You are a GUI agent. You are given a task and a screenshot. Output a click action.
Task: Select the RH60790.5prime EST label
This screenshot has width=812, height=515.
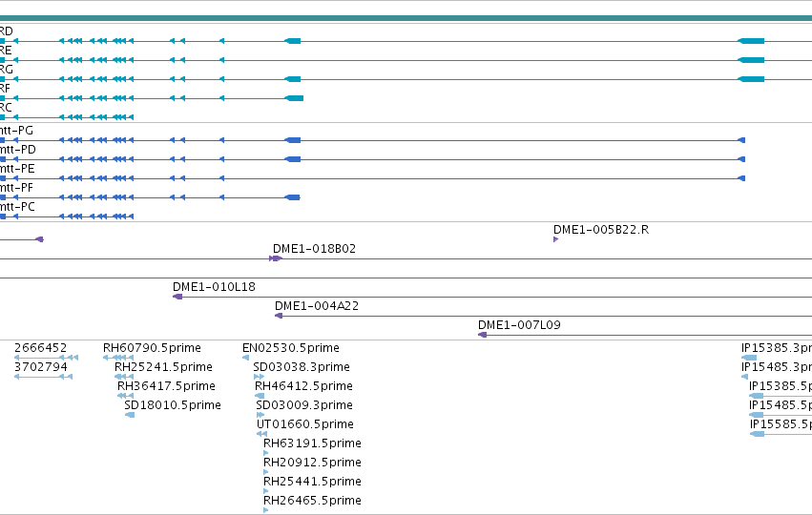152,348
